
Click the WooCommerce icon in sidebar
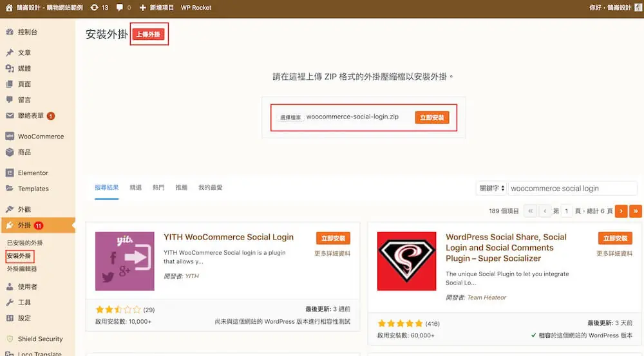pos(10,136)
